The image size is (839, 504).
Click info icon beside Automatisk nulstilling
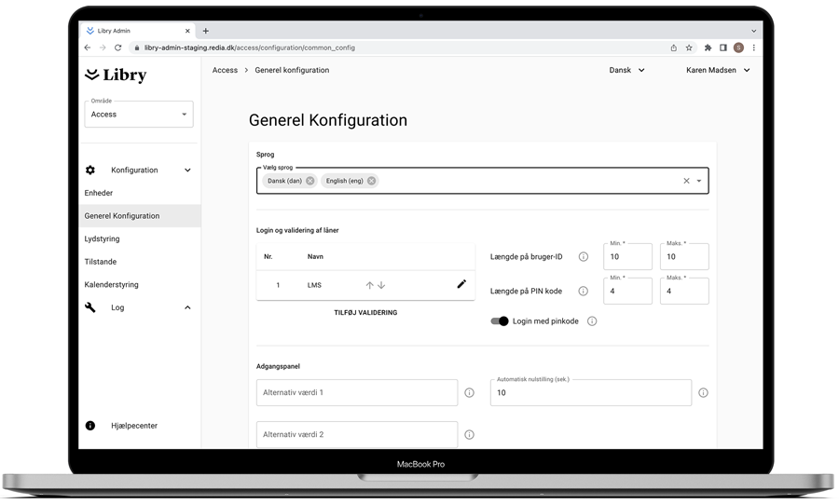(703, 393)
